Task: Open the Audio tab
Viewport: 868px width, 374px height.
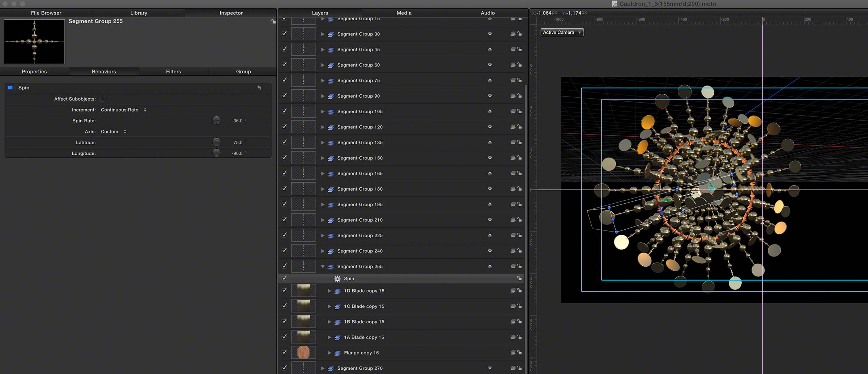Action: (x=488, y=13)
